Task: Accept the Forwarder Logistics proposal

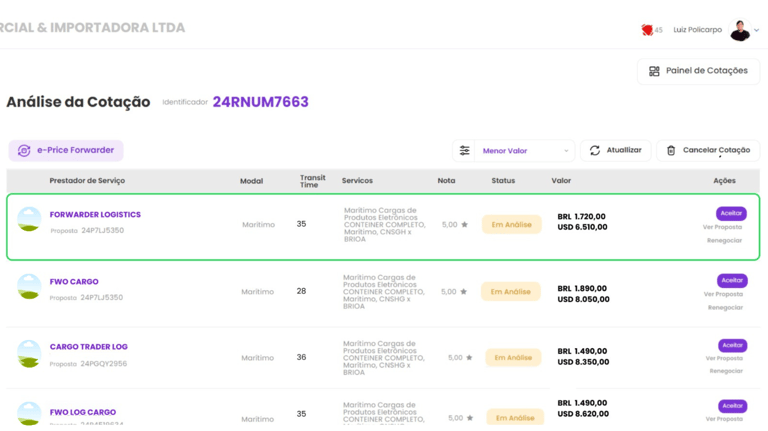Action: click(x=731, y=213)
